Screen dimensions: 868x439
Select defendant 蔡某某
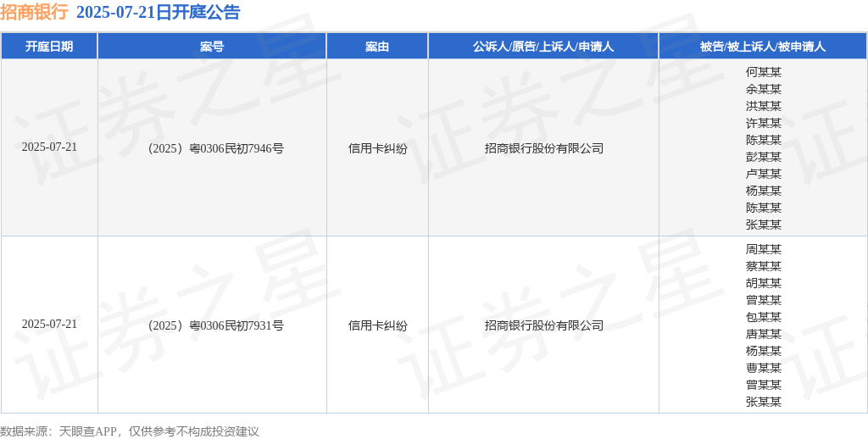764,266
